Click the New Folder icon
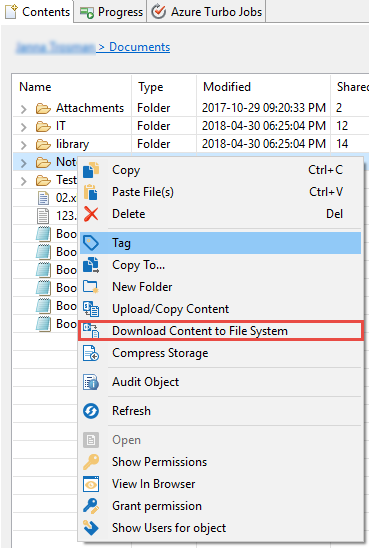 [91, 287]
